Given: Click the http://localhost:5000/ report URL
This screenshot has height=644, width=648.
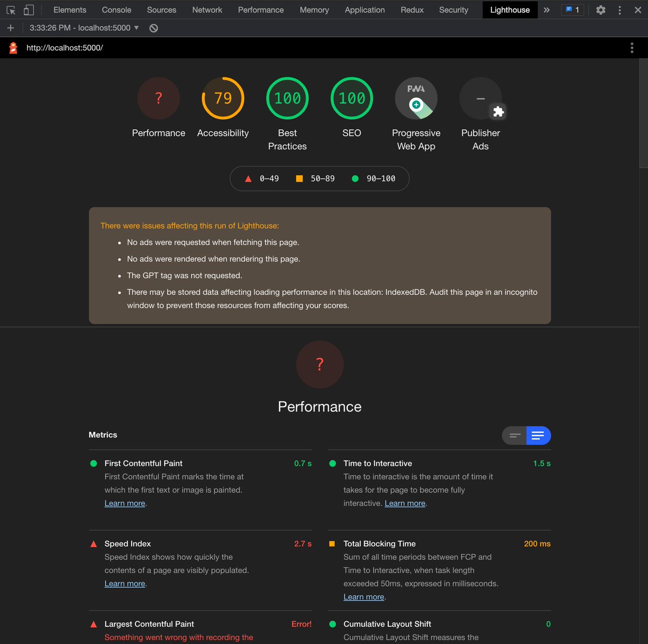Looking at the screenshot, I should (x=65, y=48).
